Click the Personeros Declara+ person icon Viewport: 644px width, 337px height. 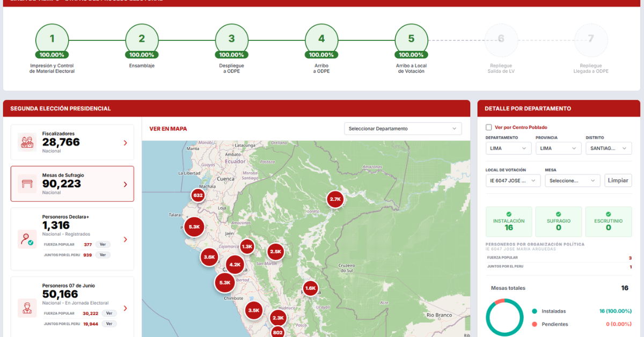(27, 239)
